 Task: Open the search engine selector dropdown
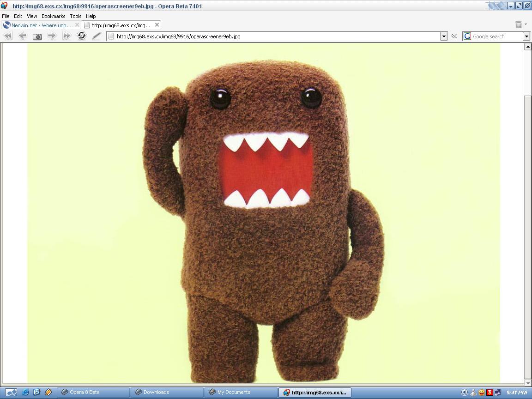pos(526,36)
